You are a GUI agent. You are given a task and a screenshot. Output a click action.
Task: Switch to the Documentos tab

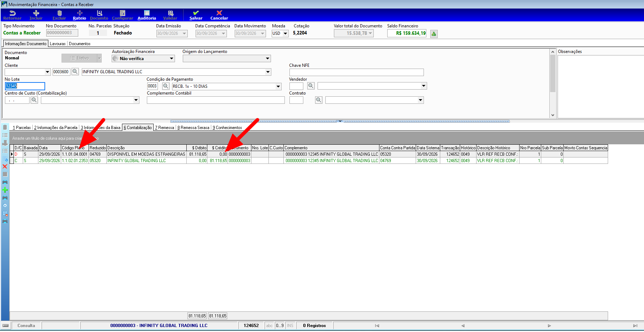point(80,44)
